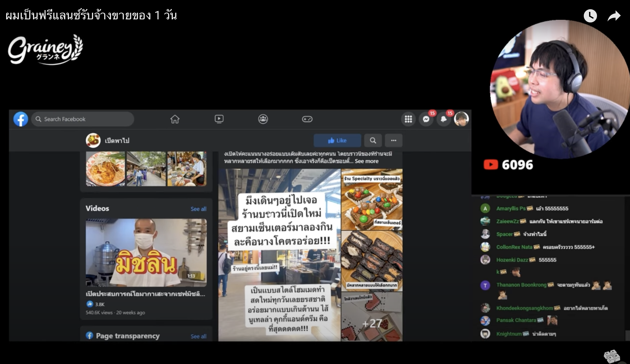The width and height of the screenshot is (630, 364).
Task: Click chat user CollonRex Nata
Action: click(514, 247)
